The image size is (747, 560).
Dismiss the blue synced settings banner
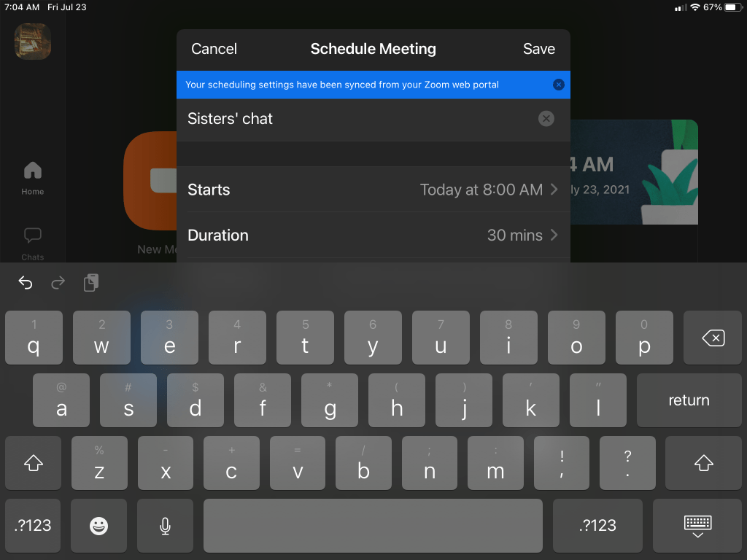[x=558, y=85]
